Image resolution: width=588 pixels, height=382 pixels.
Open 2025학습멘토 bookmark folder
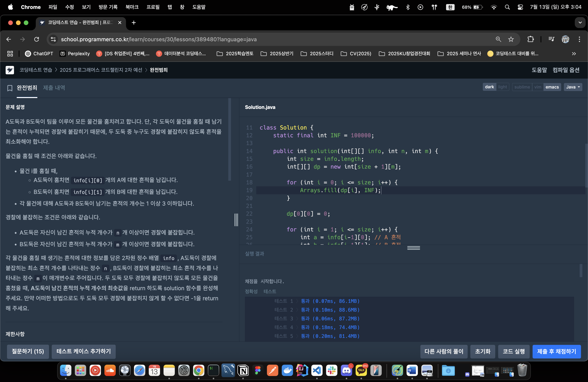(235, 54)
